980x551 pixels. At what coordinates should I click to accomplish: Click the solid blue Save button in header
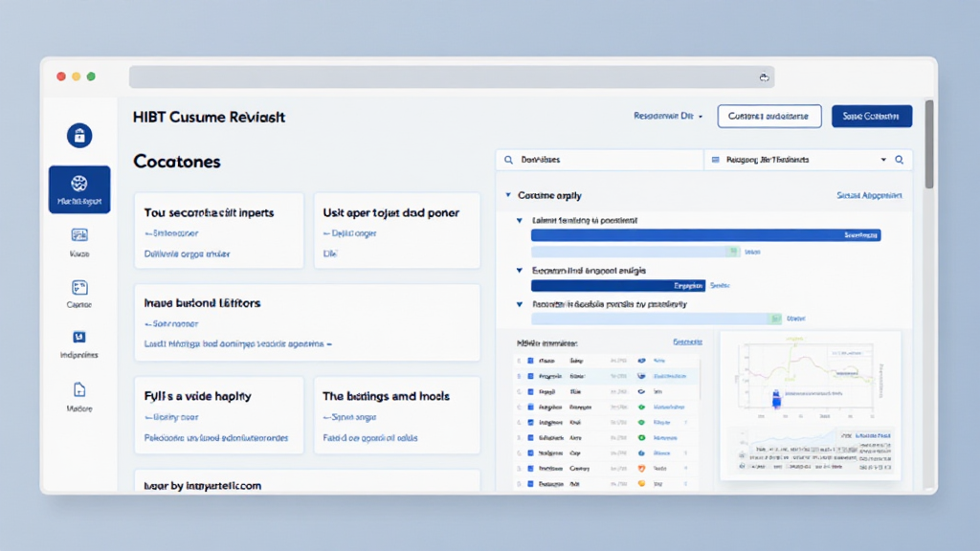(x=871, y=116)
